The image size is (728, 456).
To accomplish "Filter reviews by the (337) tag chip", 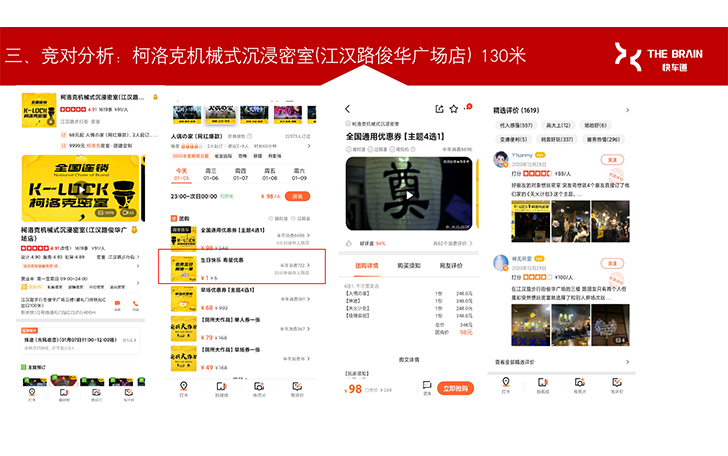I will tap(557, 139).
